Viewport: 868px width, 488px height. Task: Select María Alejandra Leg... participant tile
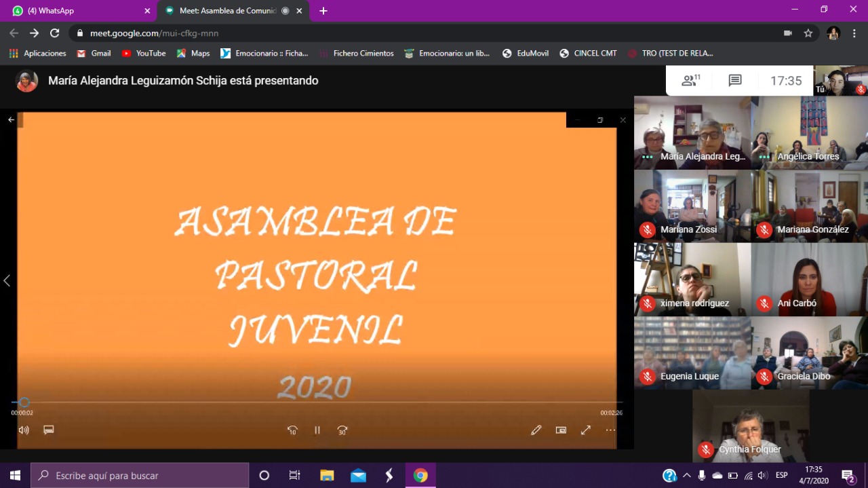coord(692,132)
